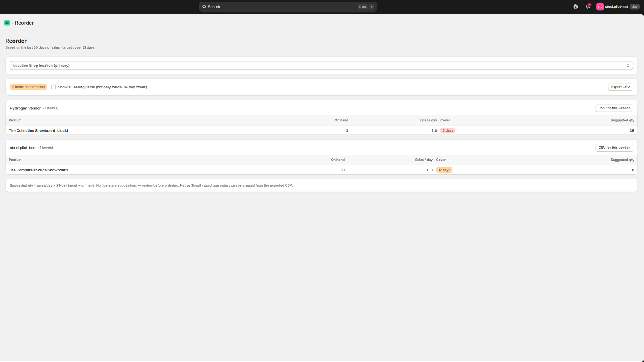Select The Compare at Price Snowboard row
The height and width of the screenshot is (362, 644).
[x=321, y=170]
